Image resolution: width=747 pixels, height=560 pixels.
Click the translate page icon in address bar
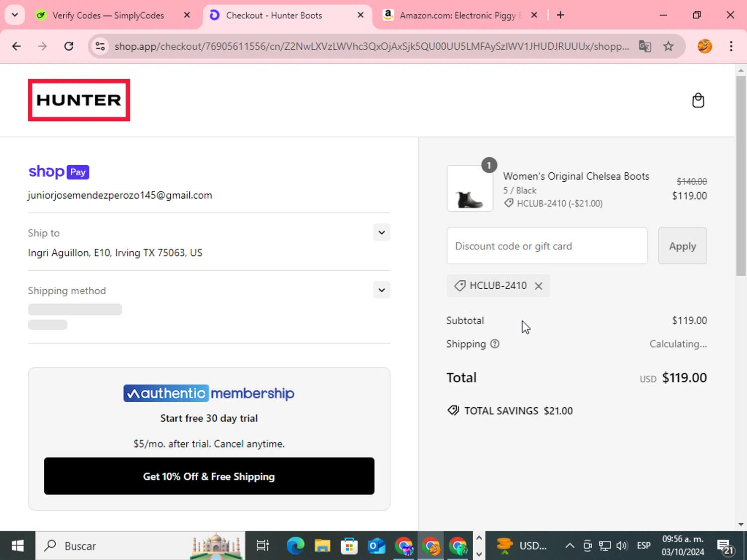[x=645, y=46]
